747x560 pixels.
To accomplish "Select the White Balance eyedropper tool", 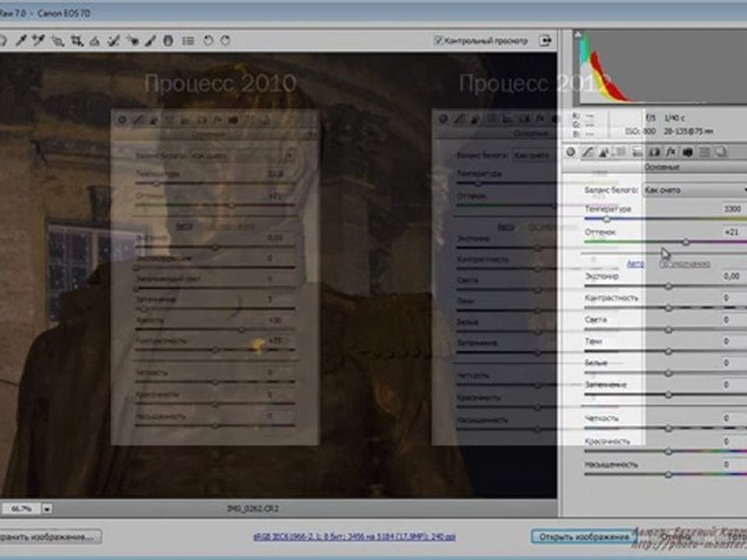I will pos(20,41).
